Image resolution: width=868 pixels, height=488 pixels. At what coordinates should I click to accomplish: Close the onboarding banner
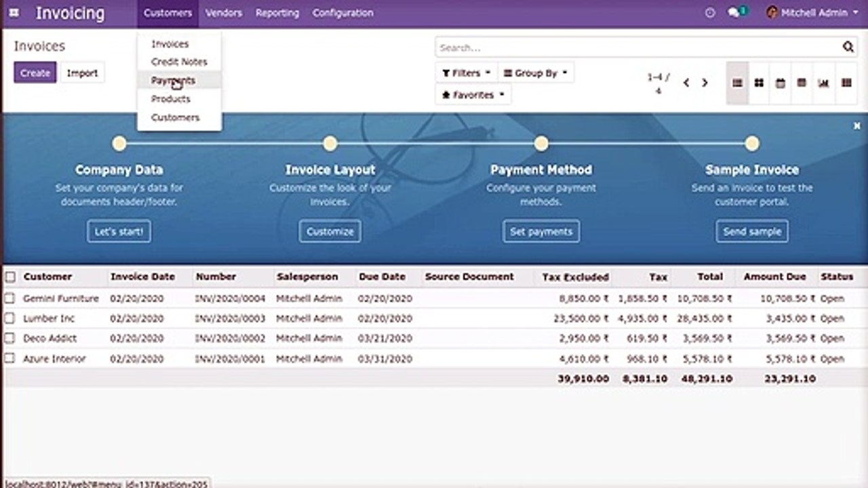856,126
